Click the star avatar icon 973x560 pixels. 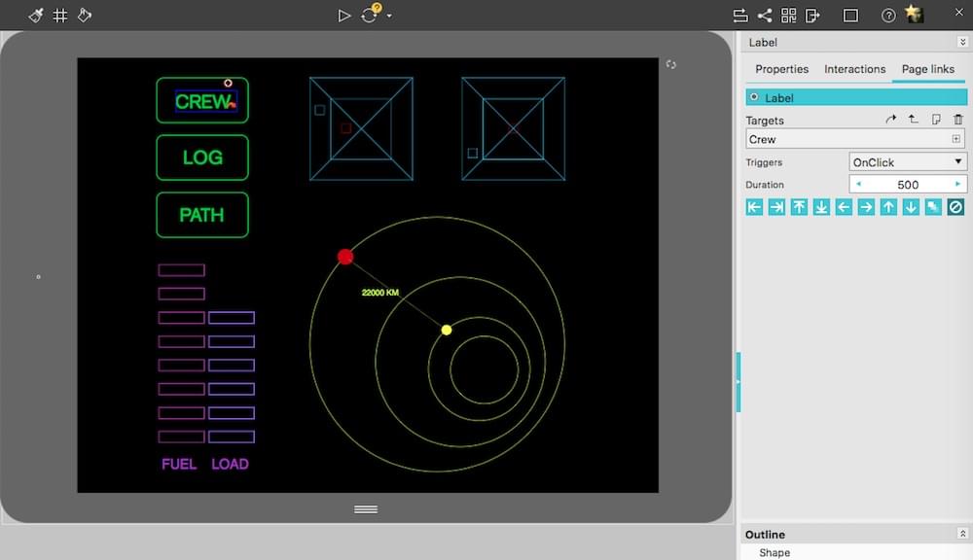(914, 14)
